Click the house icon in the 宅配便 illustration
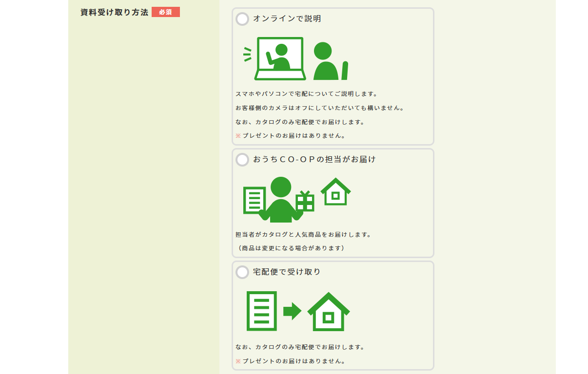Viewport: 588px width, 374px height. pyautogui.click(x=329, y=312)
